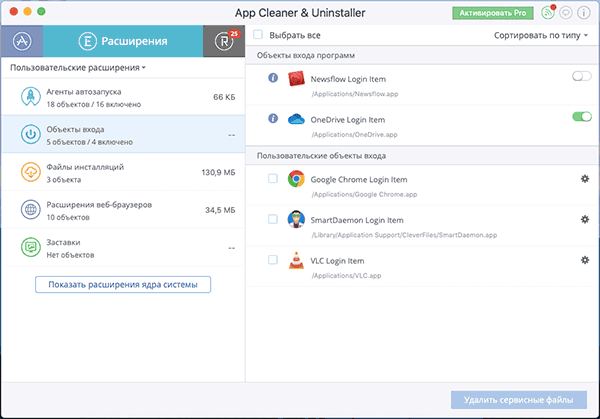Viewport: 600px width, 419px height.
Task: Click the SmartDaemon.app library path text
Action: (x=404, y=235)
